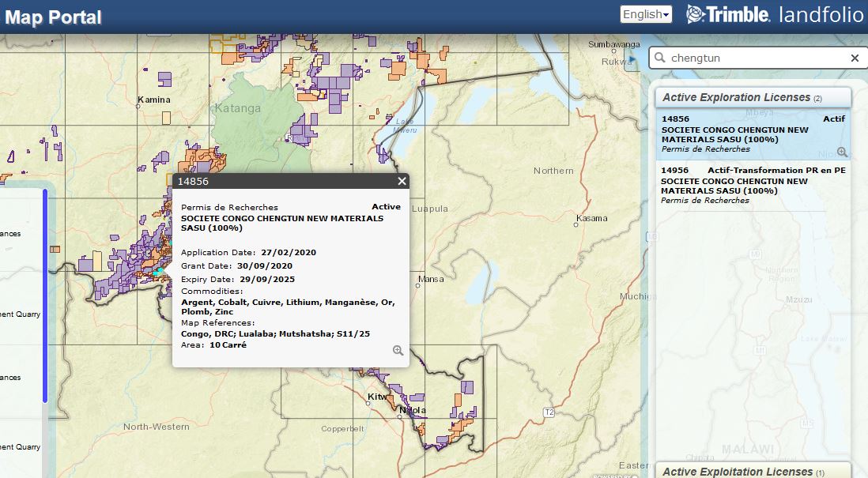Image resolution: width=868 pixels, height=478 pixels.
Task: Click the Sumbawanga label on map
Action: (x=614, y=44)
